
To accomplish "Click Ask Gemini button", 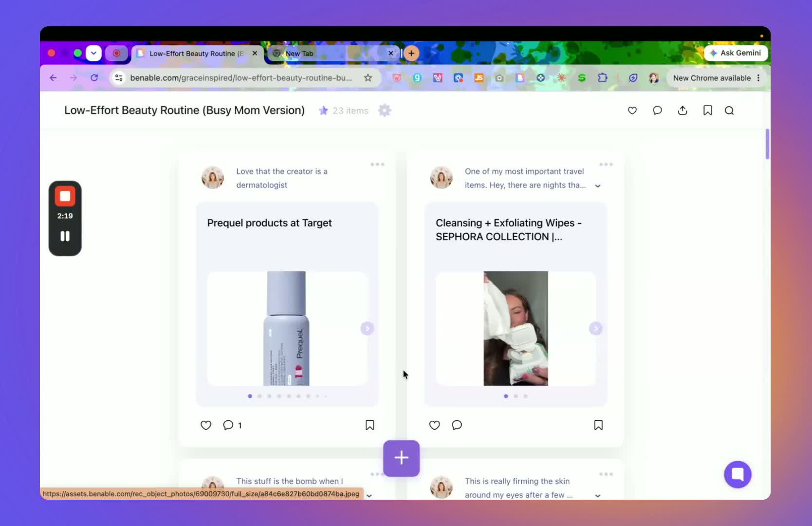I will tap(736, 53).
